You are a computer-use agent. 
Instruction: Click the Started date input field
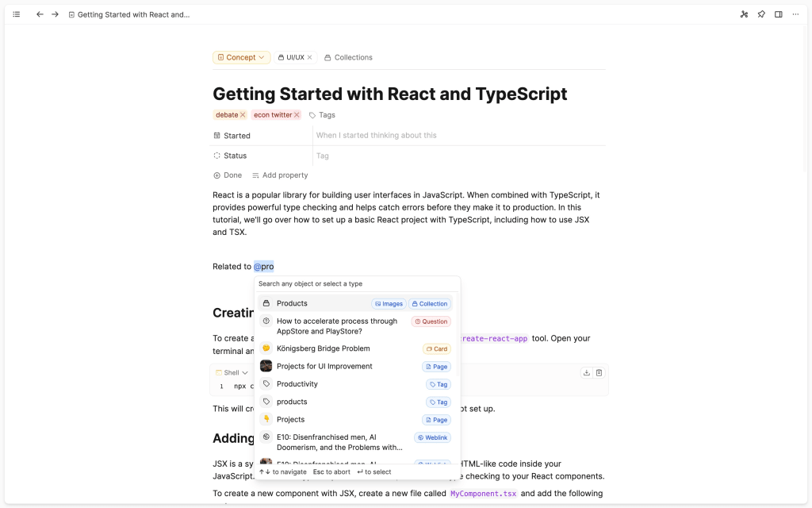click(458, 136)
